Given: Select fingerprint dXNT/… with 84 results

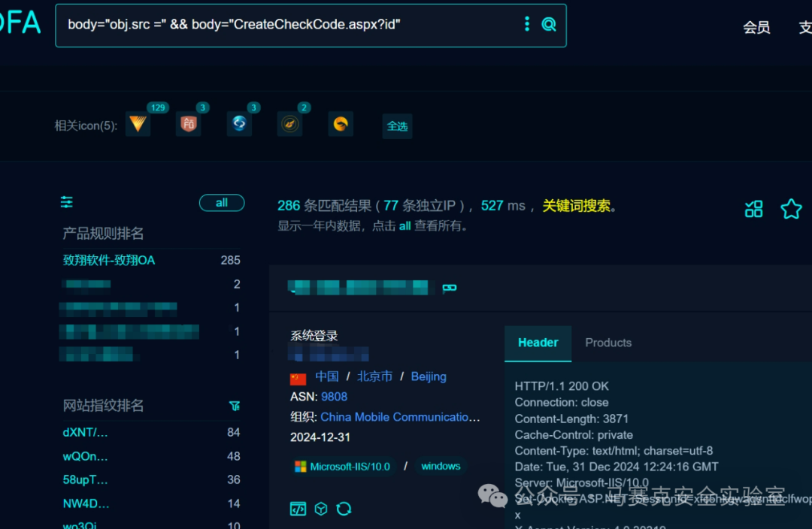Looking at the screenshot, I should [86, 432].
